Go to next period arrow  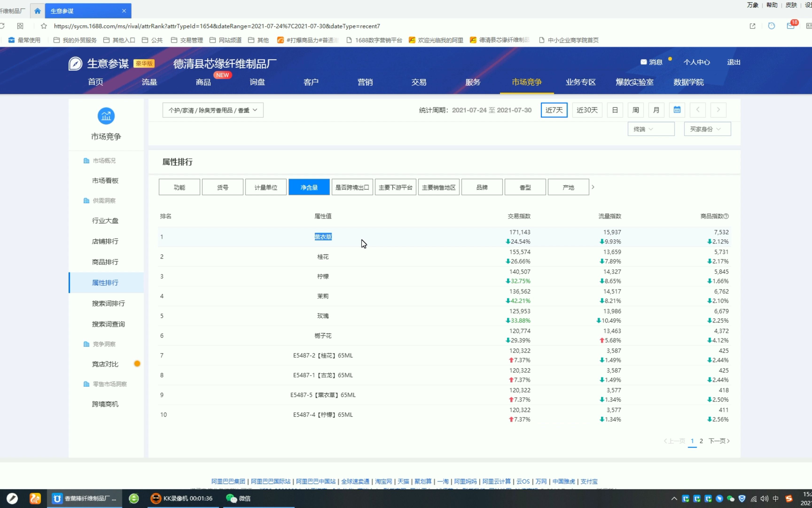pos(718,110)
